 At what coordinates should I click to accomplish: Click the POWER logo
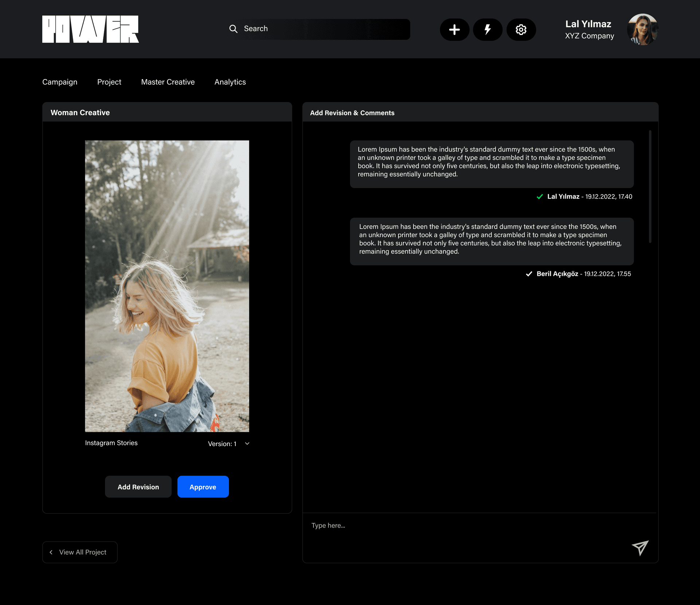(90, 29)
